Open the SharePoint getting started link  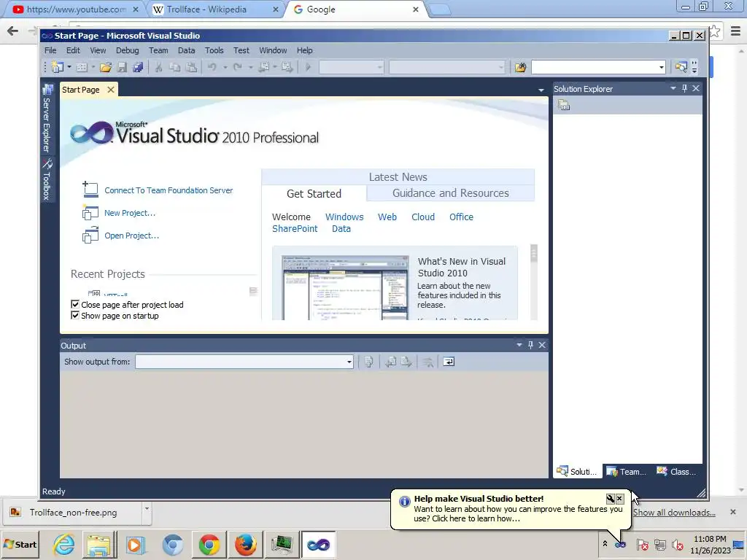[x=295, y=228]
